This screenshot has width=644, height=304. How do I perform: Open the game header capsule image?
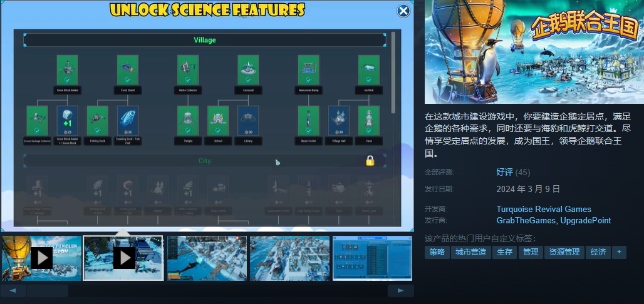pyautogui.click(x=534, y=52)
